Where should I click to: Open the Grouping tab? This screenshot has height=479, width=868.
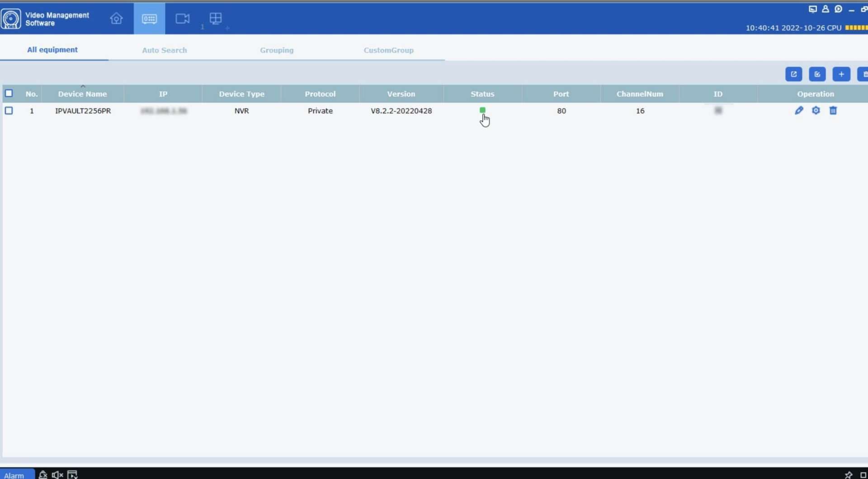277,50
